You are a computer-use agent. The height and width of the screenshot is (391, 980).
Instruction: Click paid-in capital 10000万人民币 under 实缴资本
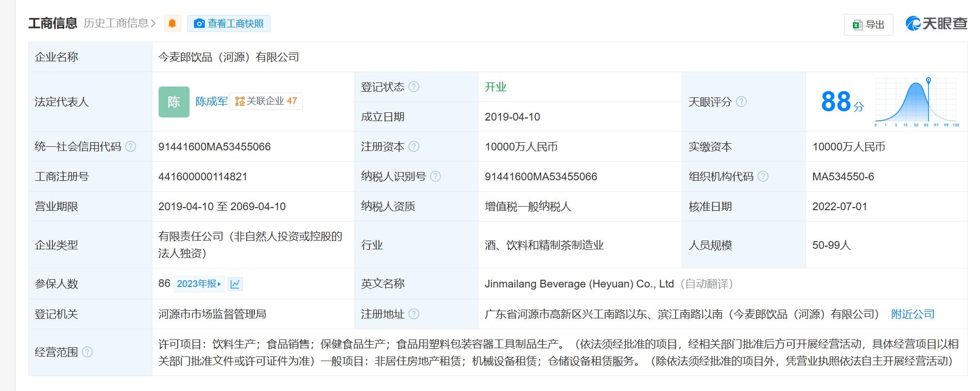849,147
